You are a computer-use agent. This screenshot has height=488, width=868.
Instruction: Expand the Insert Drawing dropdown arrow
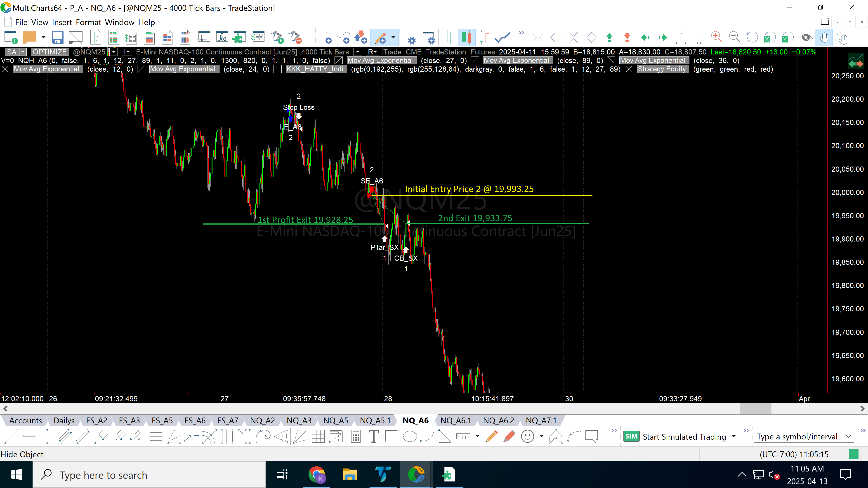click(393, 37)
